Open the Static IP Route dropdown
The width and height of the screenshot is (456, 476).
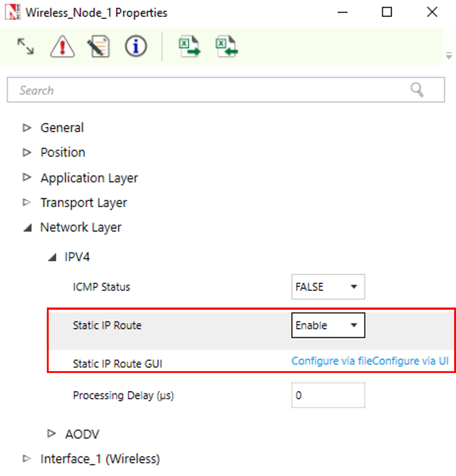point(328,326)
